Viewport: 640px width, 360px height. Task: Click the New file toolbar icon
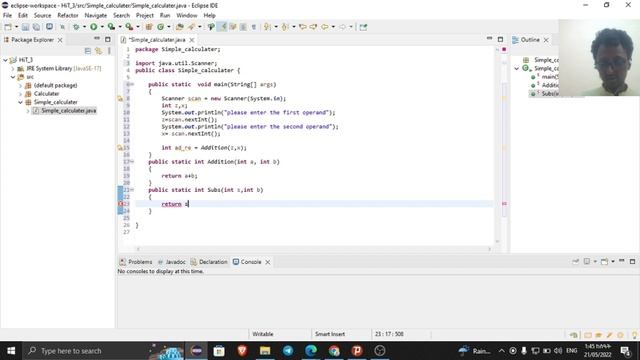click(x=8, y=27)
